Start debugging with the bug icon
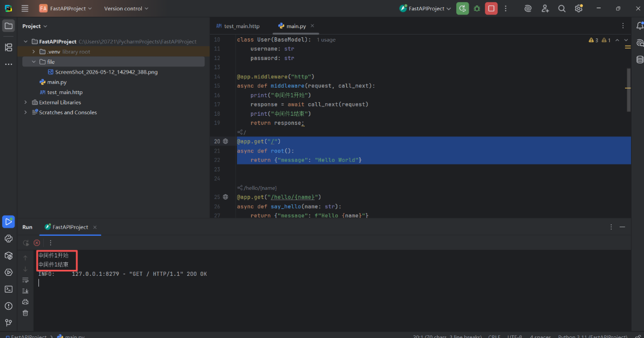The image size is (644, 338). (477, 8)
